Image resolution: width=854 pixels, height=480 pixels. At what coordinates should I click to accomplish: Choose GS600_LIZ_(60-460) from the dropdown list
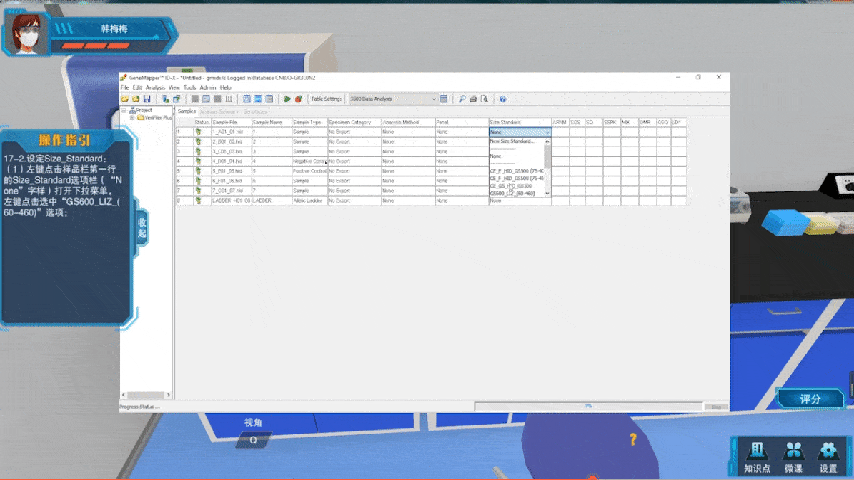click(x=513, y=193)
